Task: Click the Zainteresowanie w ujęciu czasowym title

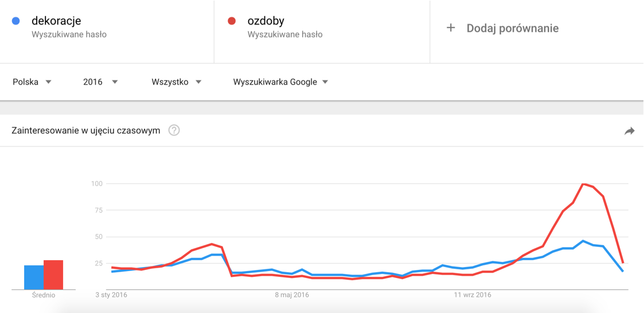Action: (x=85, y=130)
